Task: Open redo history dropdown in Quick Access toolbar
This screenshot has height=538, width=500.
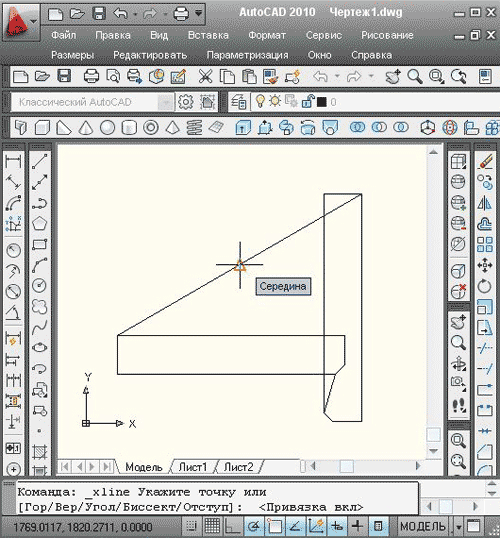Action: point(165,14)
